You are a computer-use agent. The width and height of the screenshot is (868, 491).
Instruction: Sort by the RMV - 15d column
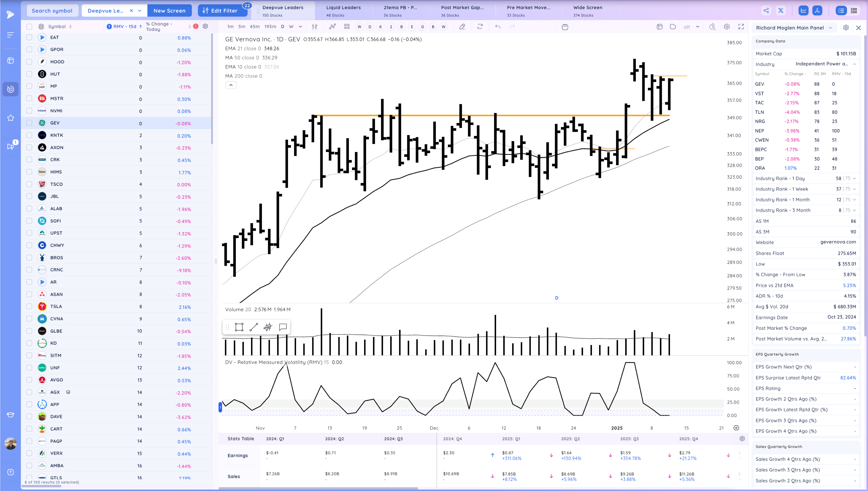tap(125, 26)
